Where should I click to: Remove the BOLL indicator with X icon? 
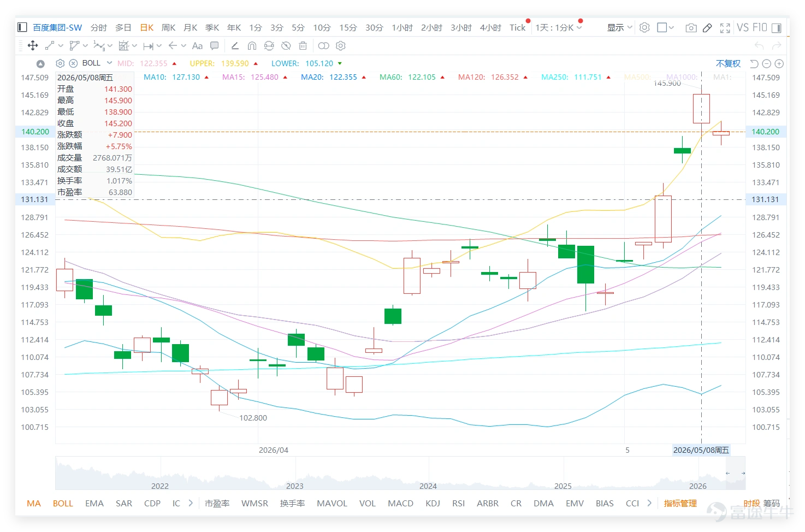click(x=73, y=63)
